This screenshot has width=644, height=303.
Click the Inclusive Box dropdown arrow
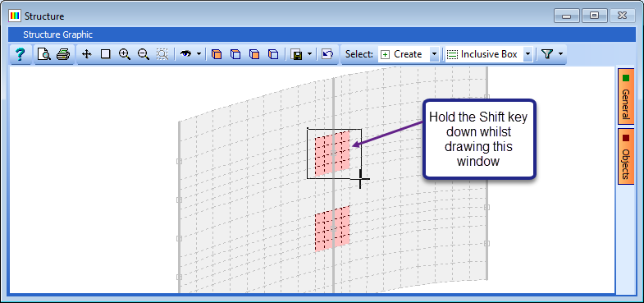pos(528,54)
